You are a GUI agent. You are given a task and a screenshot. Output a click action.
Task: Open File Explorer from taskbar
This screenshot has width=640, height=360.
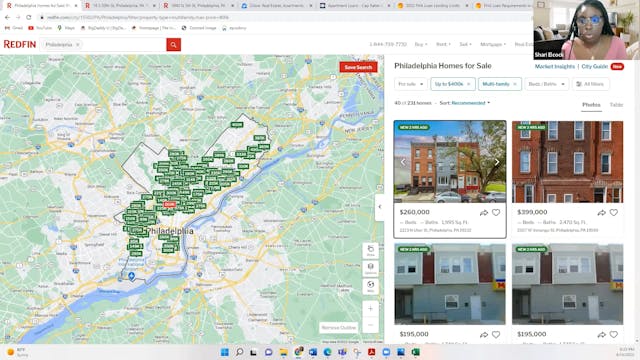tap(283, 352)
